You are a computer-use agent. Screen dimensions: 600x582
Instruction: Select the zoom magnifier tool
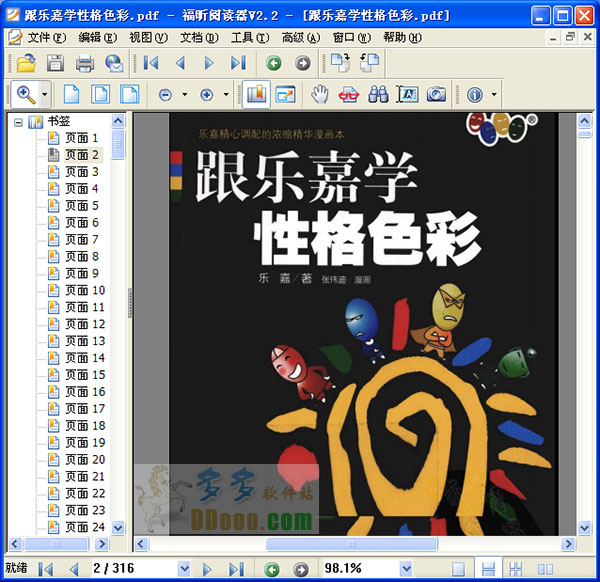(x=26, y=94)
